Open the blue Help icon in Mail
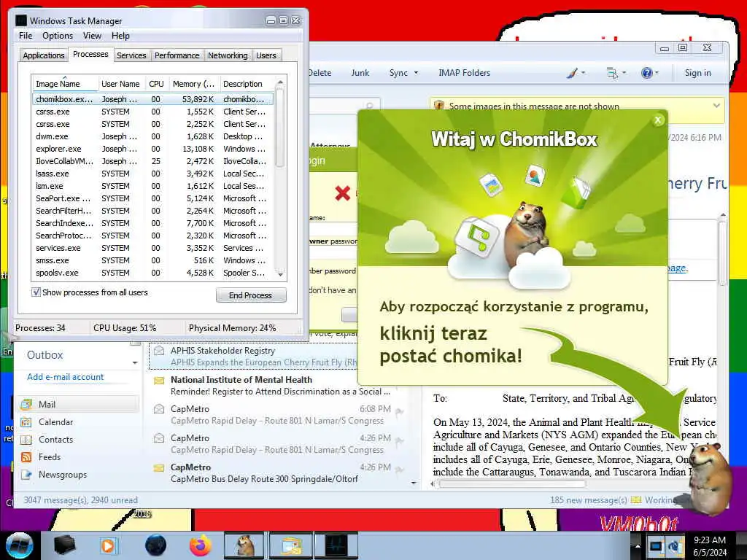The image size is (747, 560). coord(646,73)
